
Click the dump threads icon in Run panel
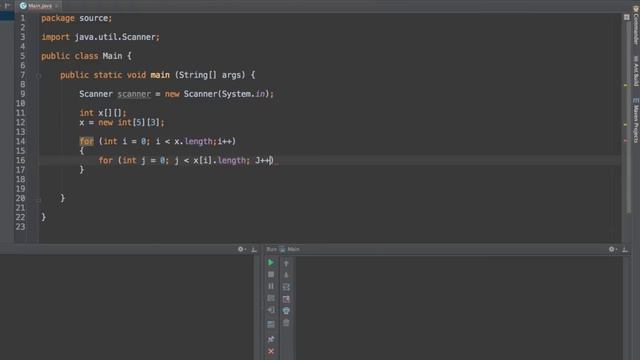point(271,298)
